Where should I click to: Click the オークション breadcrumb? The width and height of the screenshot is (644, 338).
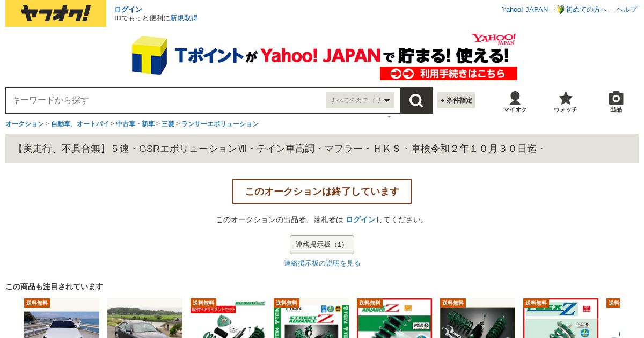click(x=25, y=124)
